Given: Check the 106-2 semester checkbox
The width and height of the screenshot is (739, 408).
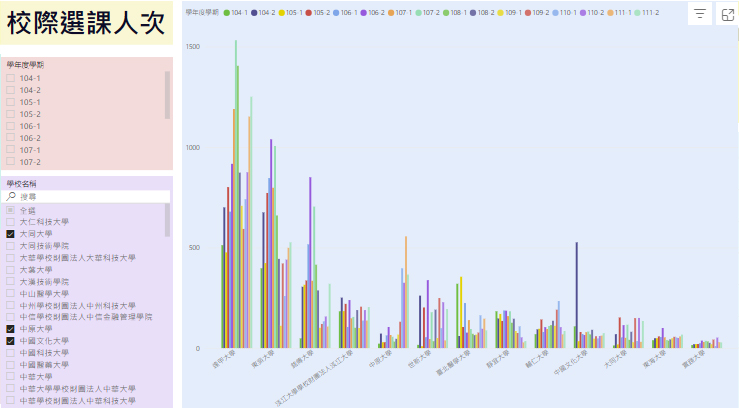Looking at the screenshot, I should (x=11, y=138).
